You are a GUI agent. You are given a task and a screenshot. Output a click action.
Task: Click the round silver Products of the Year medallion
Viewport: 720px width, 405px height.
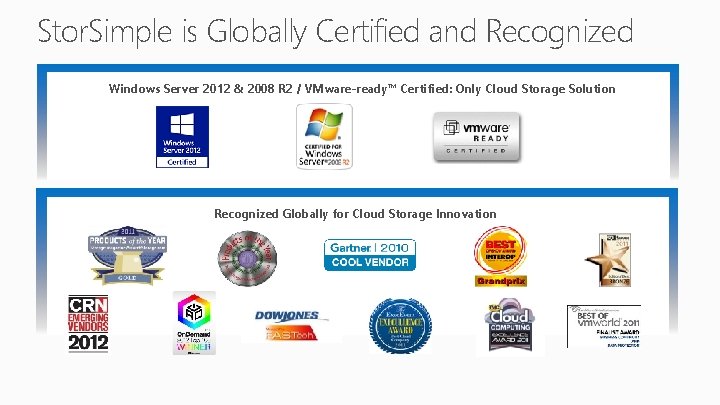[x=248, y=258]
